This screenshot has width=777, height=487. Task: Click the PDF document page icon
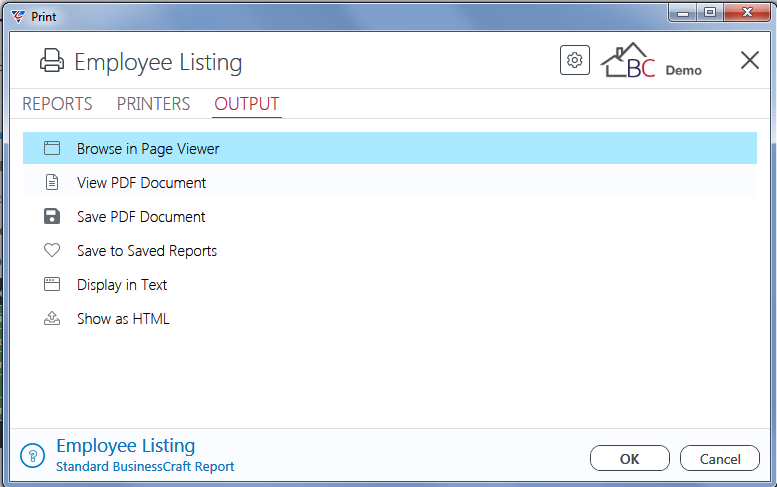tap(52, 182)
